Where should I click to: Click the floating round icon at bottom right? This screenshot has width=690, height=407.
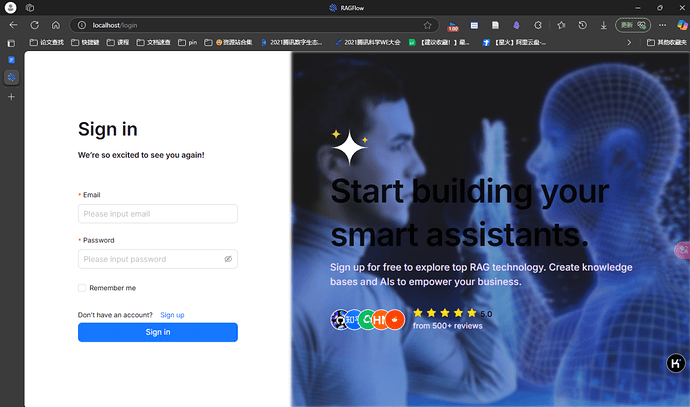click(x=676, y=364)
